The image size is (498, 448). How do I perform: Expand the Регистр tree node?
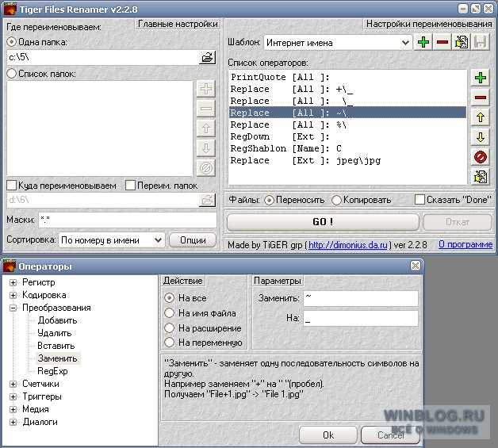(x=13, y=282)
